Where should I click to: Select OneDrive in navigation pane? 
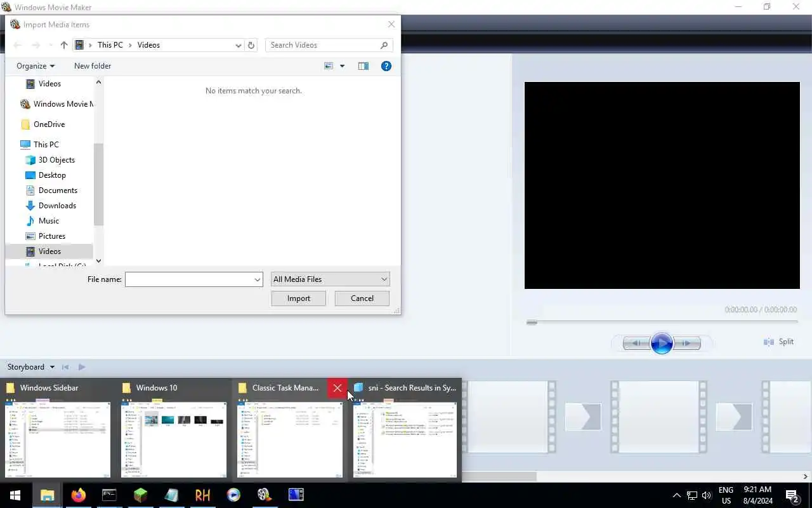click(43, 124)
